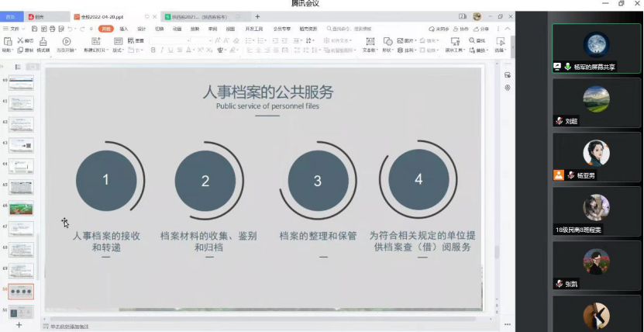Toggle bold text formatting
The height and width of the screenshot is (332, 644).
pos(152,50)
